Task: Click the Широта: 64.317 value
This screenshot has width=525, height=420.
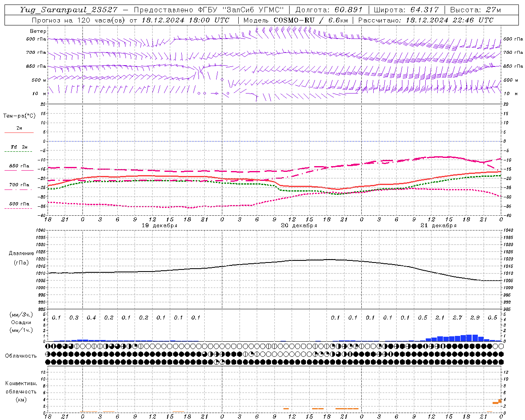Action: pyautogui.click(x=406, y=10)
